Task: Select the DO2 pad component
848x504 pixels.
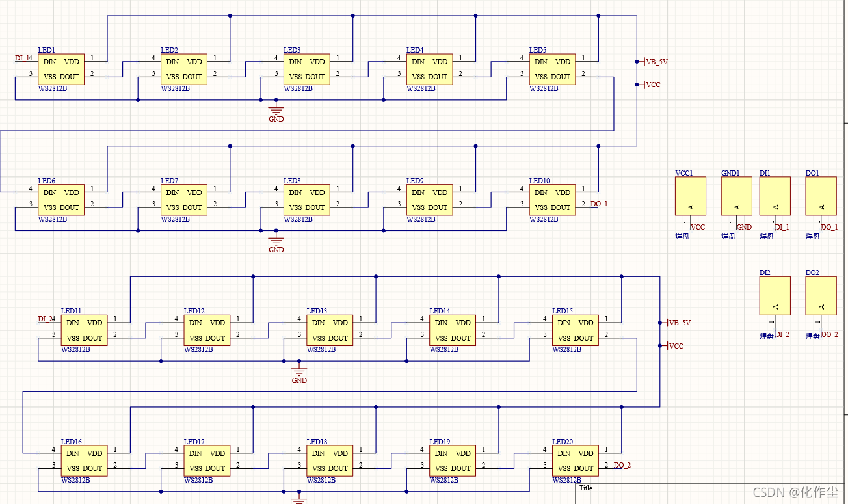Action: 821,296
